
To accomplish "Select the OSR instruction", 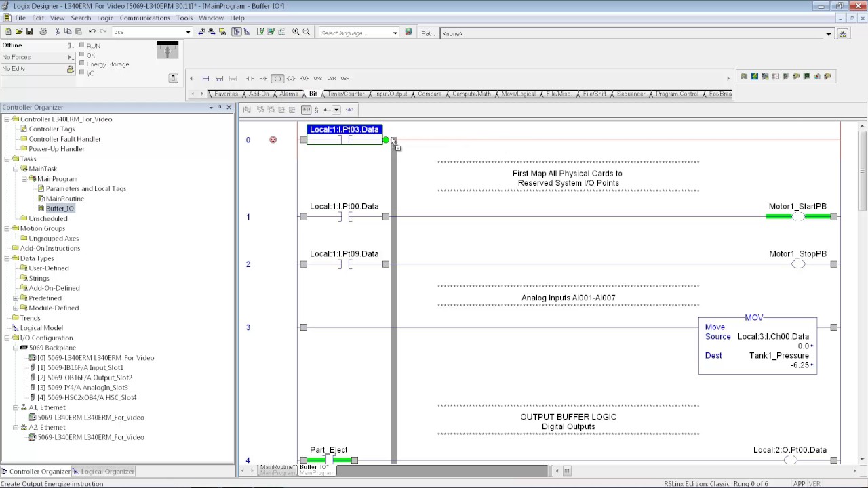I will (331, 79).
